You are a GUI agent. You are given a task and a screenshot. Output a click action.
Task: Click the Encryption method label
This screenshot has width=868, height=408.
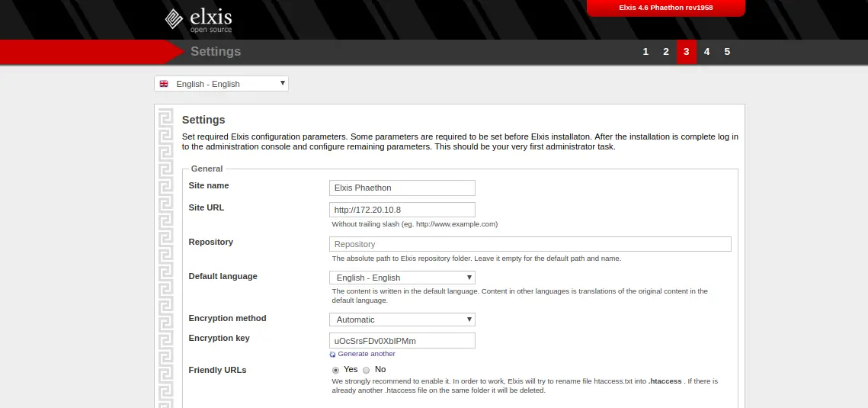tap(228, 318)
